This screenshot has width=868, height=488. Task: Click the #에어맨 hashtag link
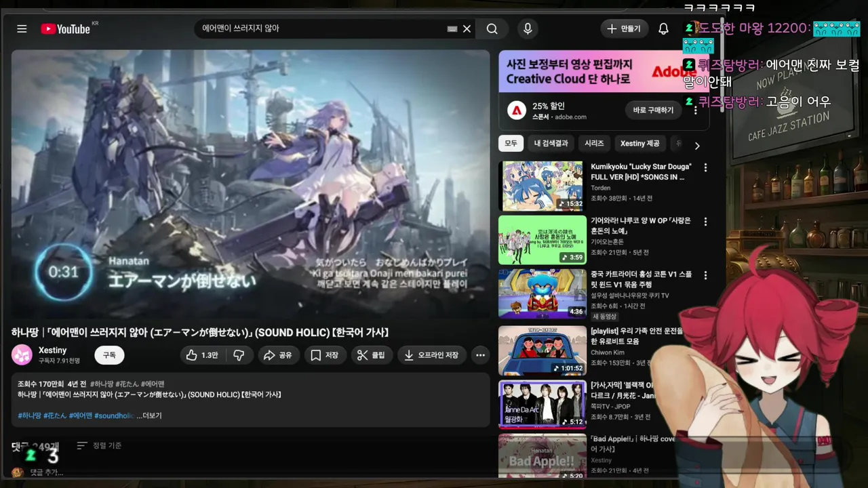80,415
